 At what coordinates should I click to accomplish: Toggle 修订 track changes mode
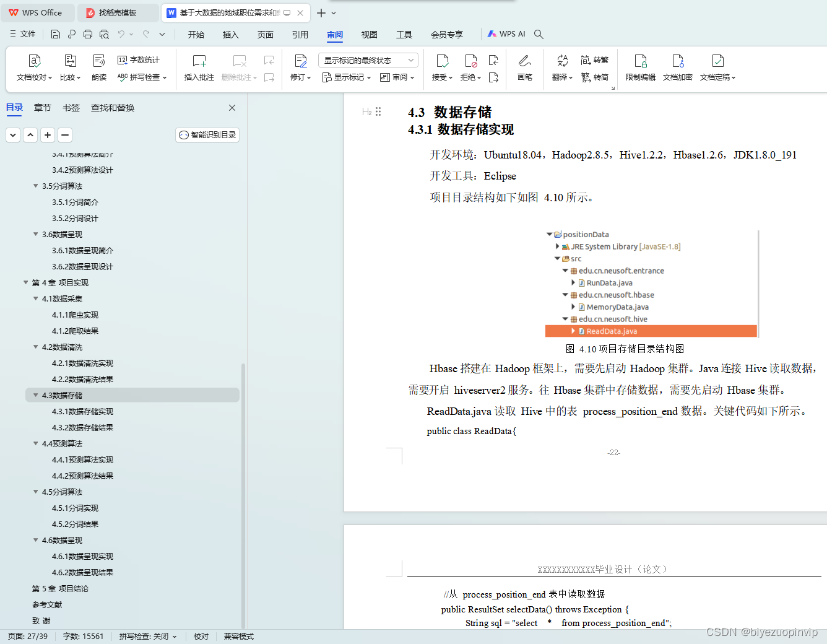(x=300, y=66)
